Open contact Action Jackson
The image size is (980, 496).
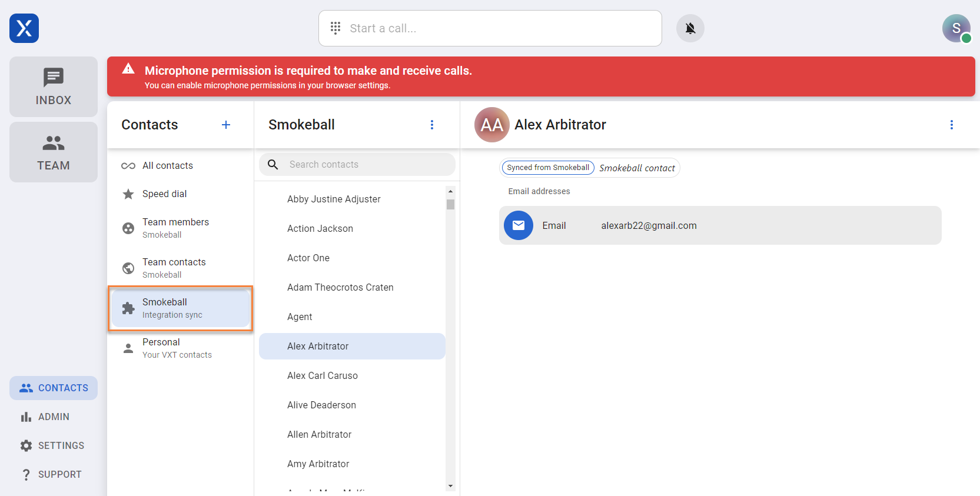(x=352, y=228)
